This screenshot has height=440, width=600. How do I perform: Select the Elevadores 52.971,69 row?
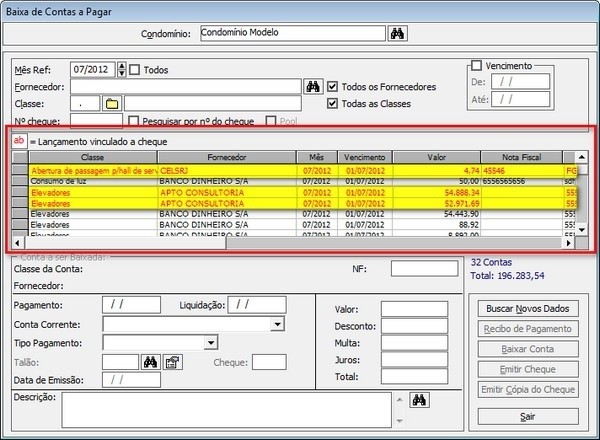[302, 203]
